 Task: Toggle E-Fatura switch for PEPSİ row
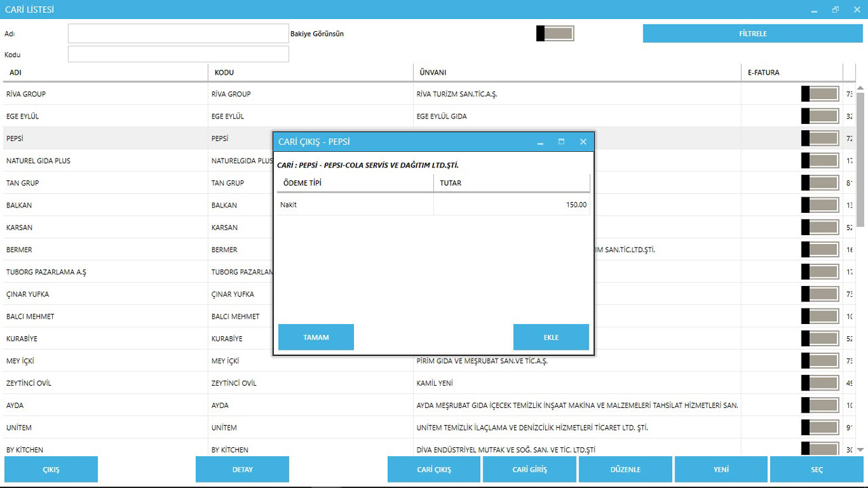(821, 138)
